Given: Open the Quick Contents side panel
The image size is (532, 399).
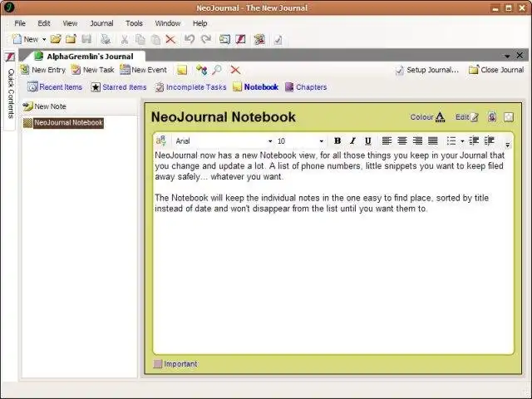Looking at the screenshot, I should [10, 91].
